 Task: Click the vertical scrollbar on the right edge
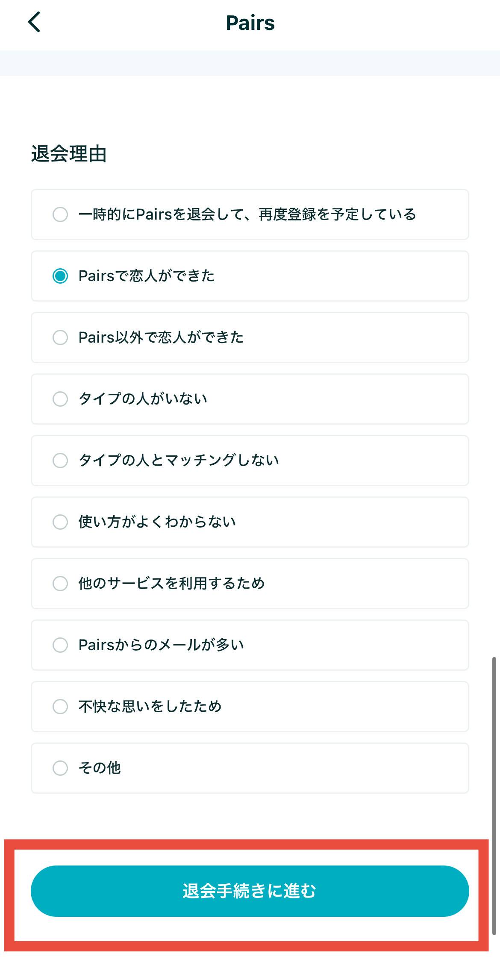494,795
